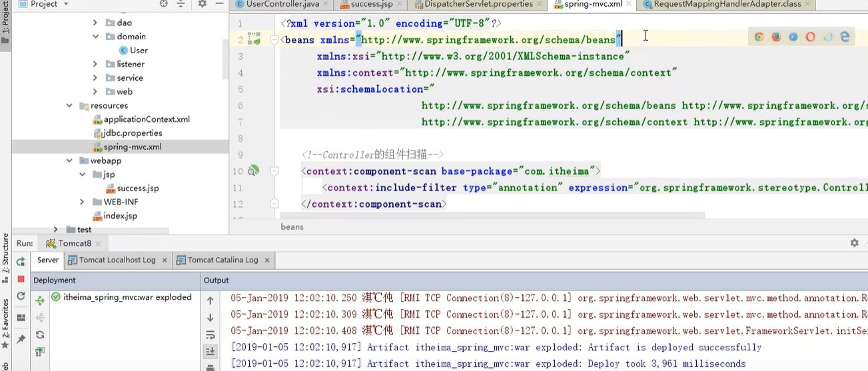The height and width of the screenshot is (371, 868).
Task: Open in Opera browser icon
Action: click(x=811, y=37)
